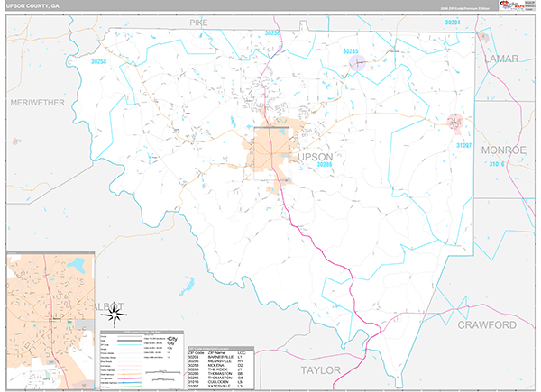Viewport: 541px width, 392px height.
Task: Click the compass rose north arrow
Action: point(115,313)
